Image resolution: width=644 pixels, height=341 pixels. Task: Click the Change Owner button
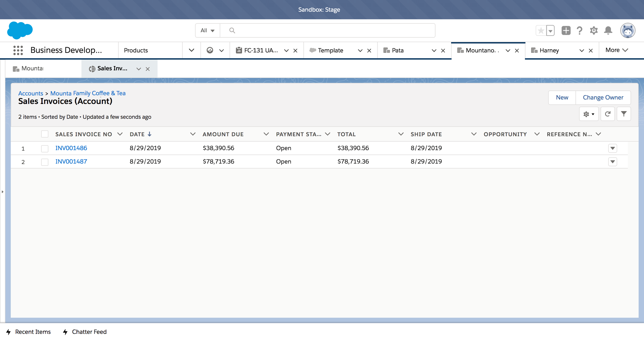[x=603, y=98]
